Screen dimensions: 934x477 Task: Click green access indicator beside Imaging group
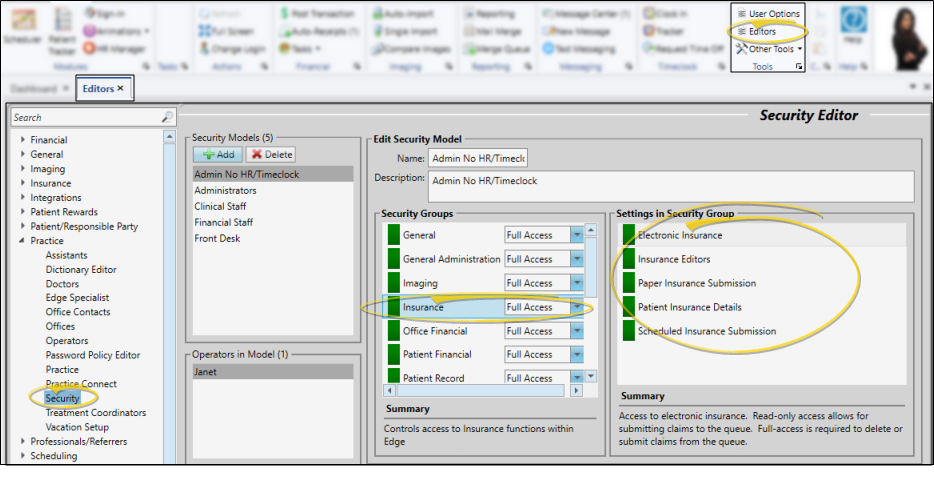coord(393,283)
